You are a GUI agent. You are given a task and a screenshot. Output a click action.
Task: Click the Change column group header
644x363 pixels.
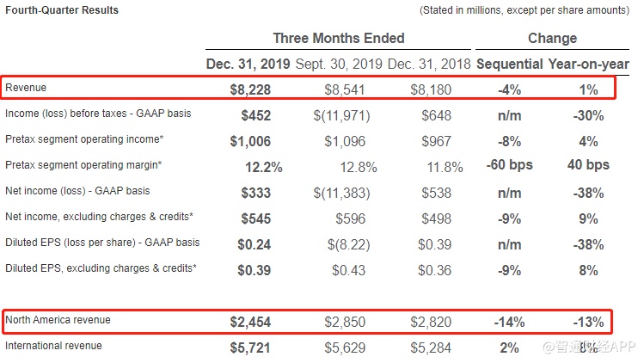pos(552,38)
